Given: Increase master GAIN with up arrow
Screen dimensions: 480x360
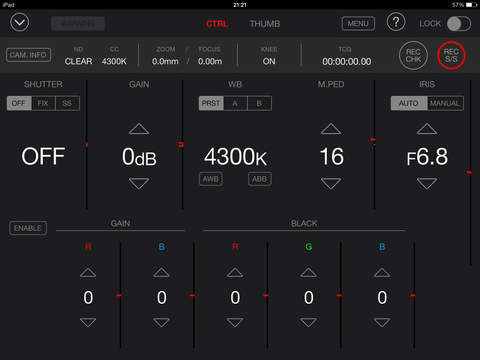Looking at the screenshot, I should [139, 129].
